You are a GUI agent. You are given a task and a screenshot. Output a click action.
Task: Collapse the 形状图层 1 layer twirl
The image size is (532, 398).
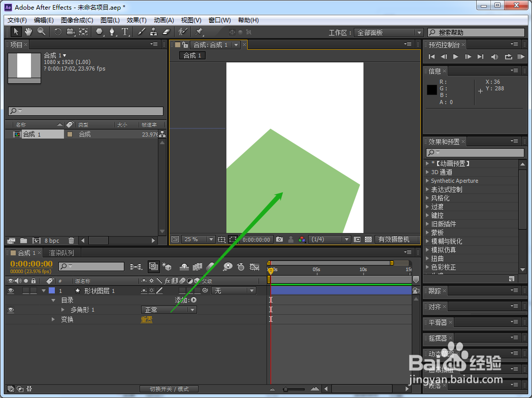pos(44,291)
